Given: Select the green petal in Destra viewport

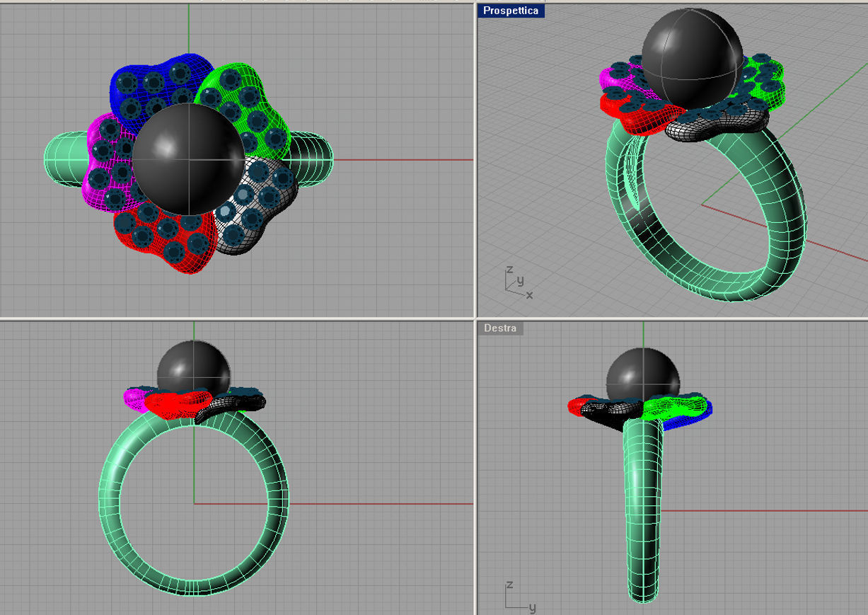Looking at the screenshot, I should point(676,406).
